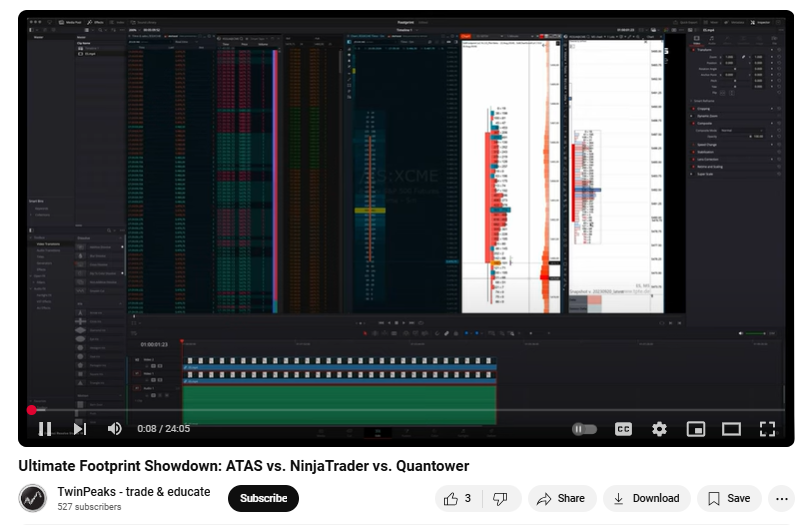Open TwinPeaks - trade & educate channel link
The width and height of the screenshot is (804, 525).
pyautogui.click(x=134, y=491)
